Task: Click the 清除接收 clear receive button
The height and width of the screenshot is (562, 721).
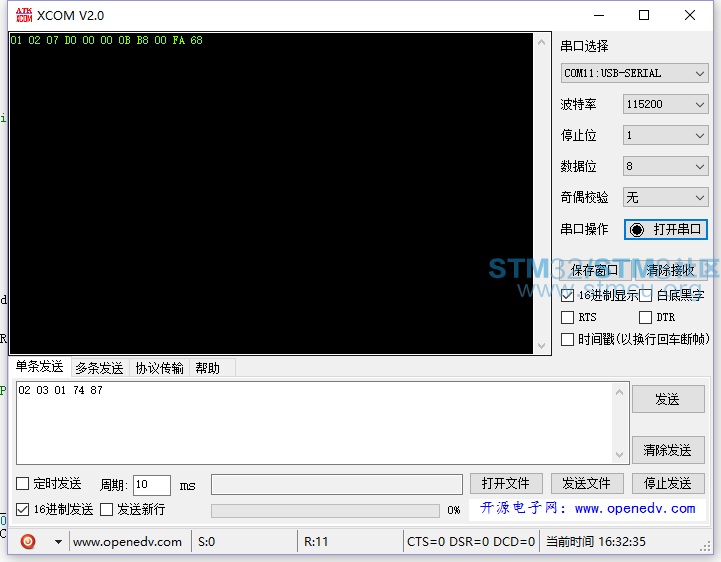Action: point(670,270)
